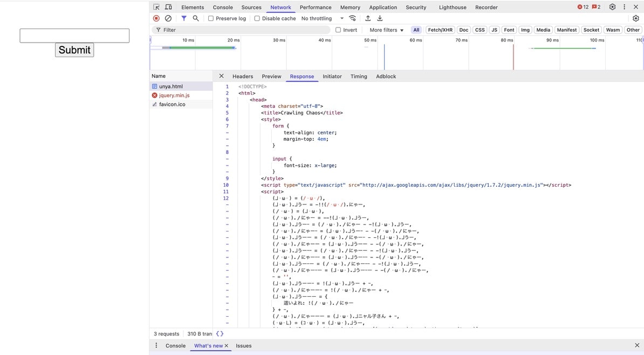
Task: Select unya.html request row
Action: coord(181,86)
